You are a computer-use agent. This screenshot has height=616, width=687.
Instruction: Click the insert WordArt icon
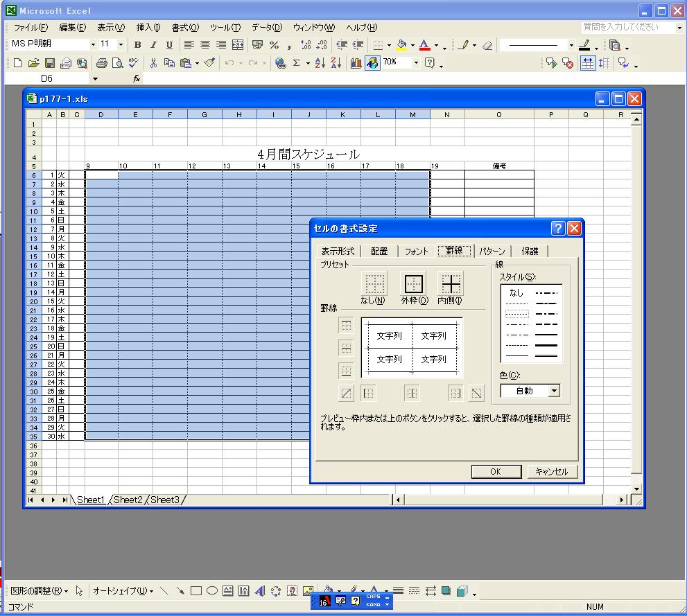(260, 591)
